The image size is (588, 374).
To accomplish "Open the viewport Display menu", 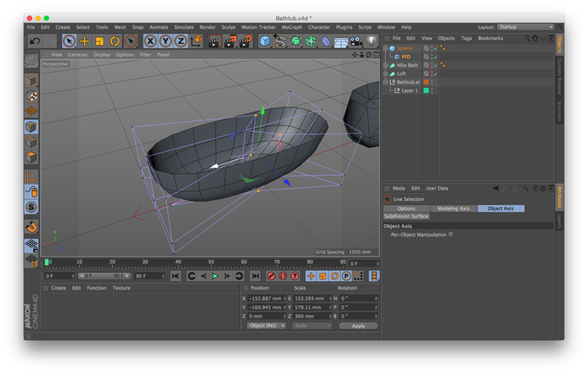I will click(x=102, y=55).
